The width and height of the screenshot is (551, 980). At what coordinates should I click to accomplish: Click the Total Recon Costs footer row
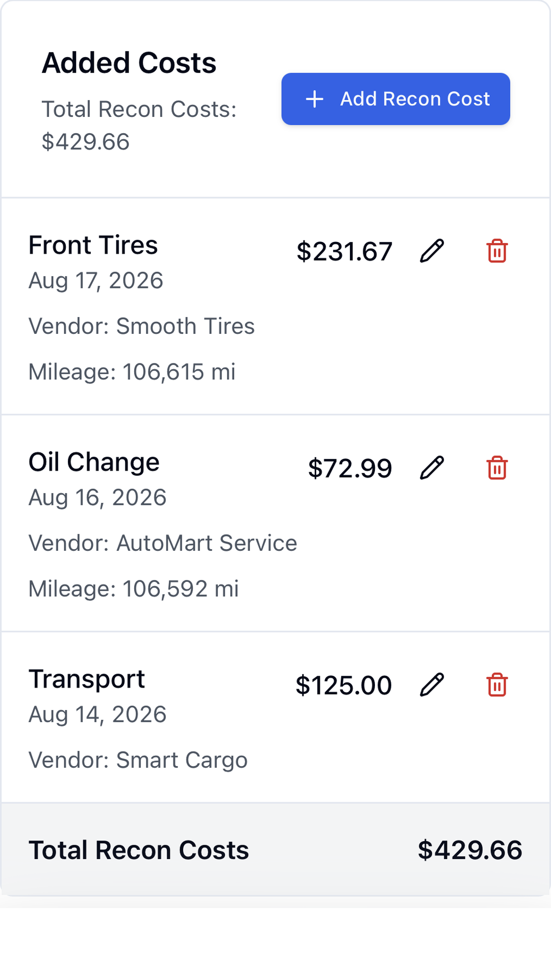pos(275,849)
